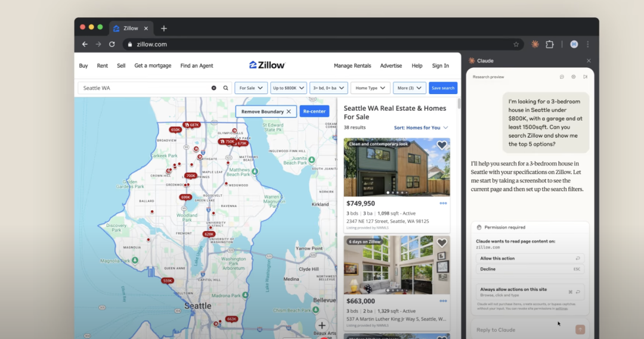
Task: Click the listings panel scrollbar
Action: tap(459, 104)
